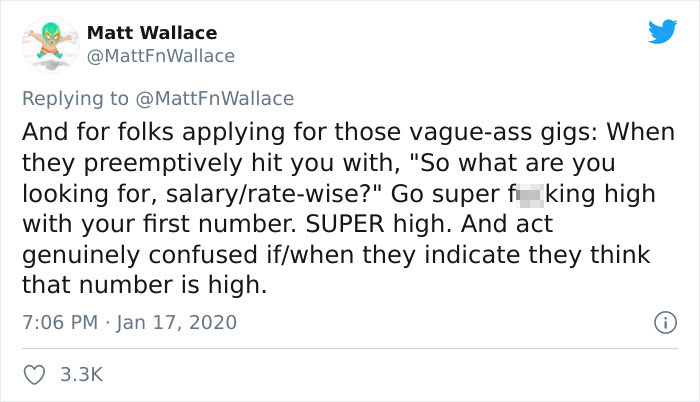Open the 7:06 PM timestamp link

(x=60, y=322)
